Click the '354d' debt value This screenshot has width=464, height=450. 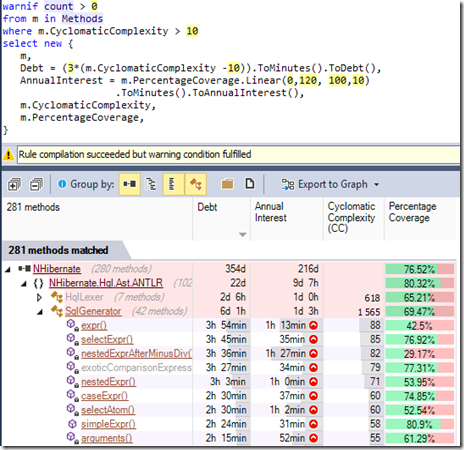(235, 269)
